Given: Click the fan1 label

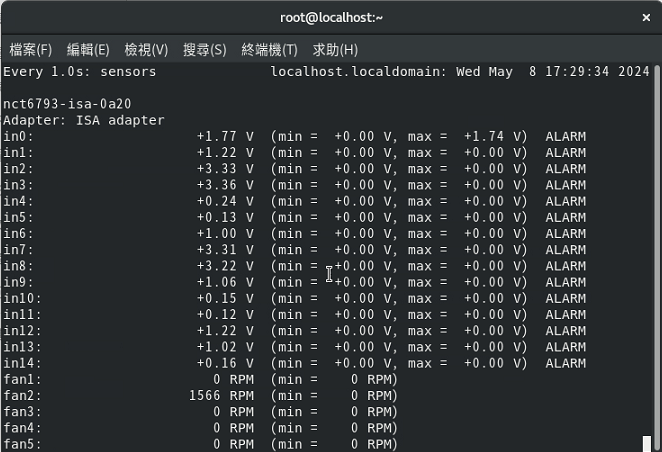Looking at the screenshot, I should coord(22,379).
